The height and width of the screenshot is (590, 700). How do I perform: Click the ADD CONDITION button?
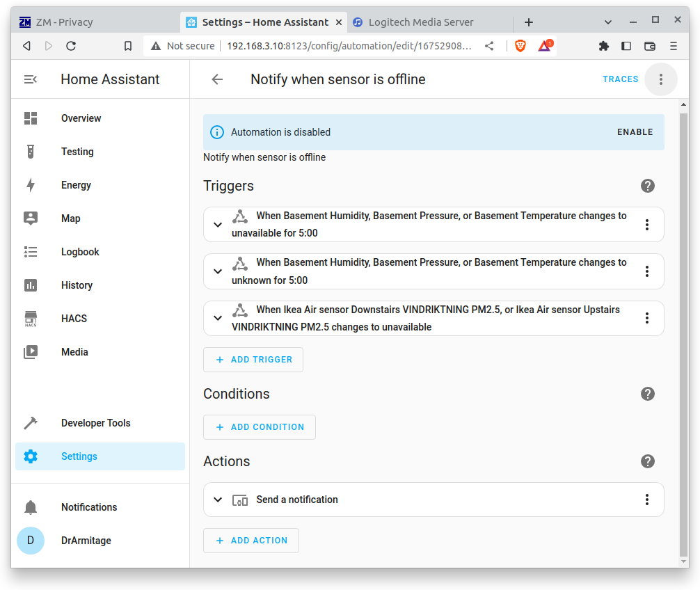point(260,427)
